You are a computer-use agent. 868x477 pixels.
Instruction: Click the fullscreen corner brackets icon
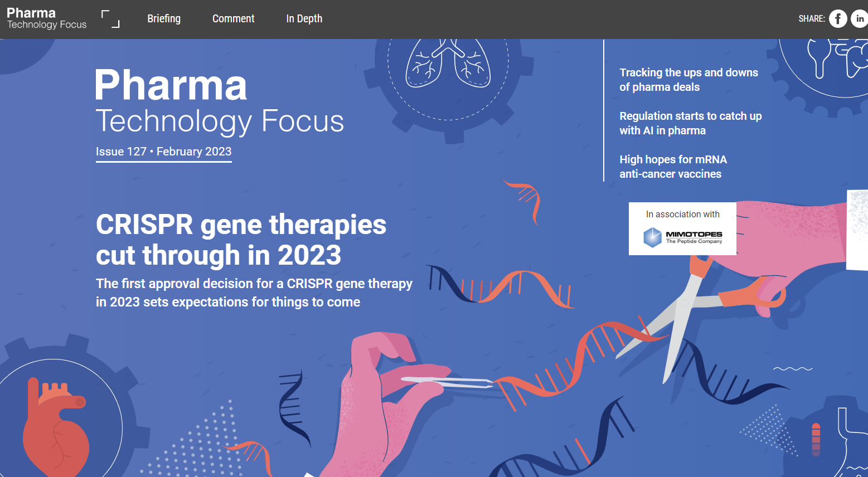point(110,19)
